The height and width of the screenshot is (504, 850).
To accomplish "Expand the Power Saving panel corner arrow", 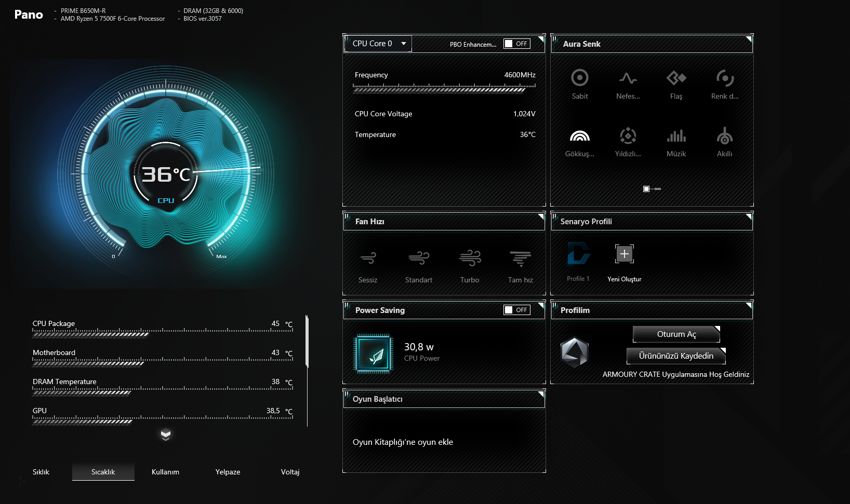I will [x=540, y=305].
